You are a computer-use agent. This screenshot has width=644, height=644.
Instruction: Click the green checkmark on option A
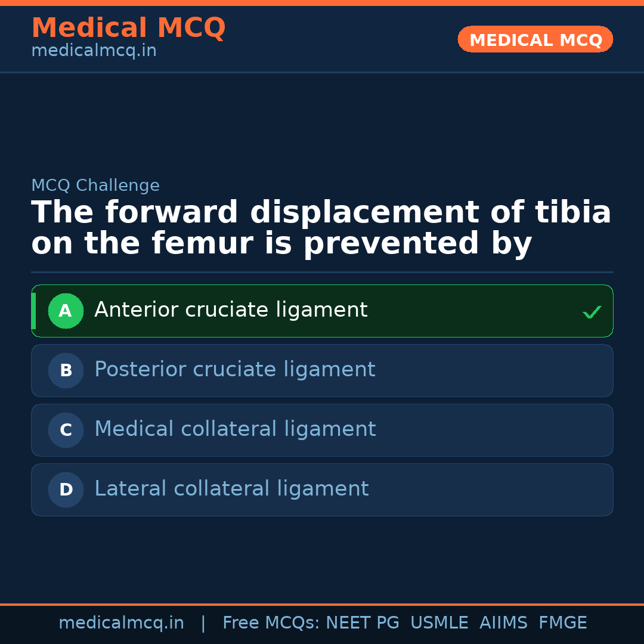pyautogui.click(x=592, y=312)
